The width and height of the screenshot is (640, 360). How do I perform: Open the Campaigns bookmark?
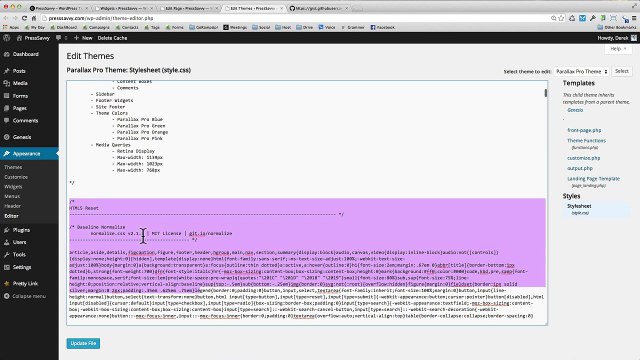coord(96,27)
